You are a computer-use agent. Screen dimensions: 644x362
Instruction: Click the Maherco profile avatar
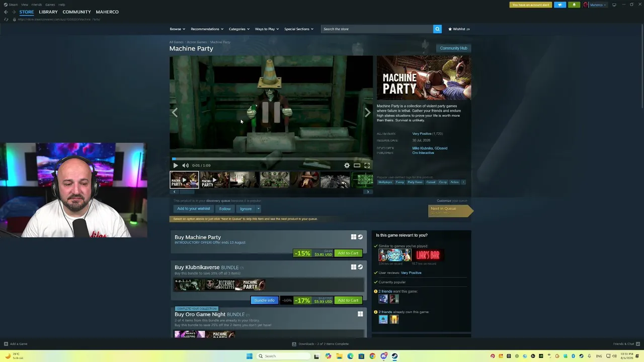pos(586,5)
